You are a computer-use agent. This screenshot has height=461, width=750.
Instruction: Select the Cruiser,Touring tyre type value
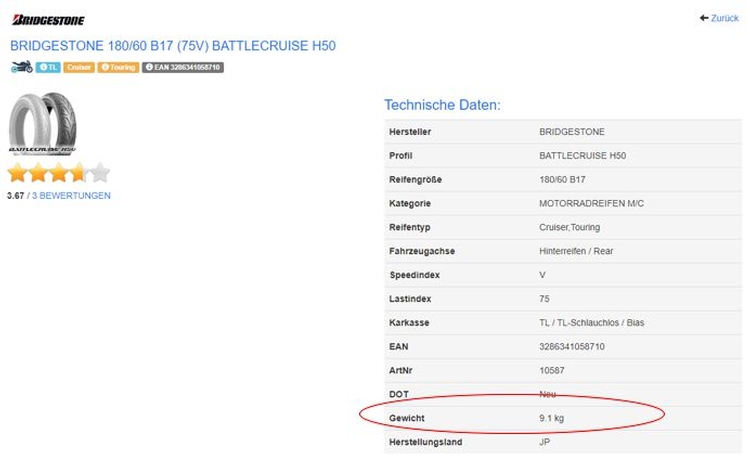coord(570,228)
